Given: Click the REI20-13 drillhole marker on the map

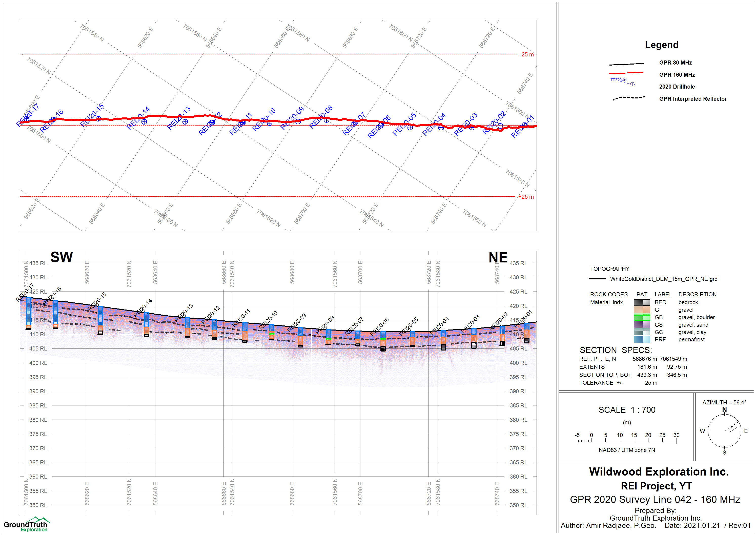Looking at the screenshot, I should [x=186, y=122].
